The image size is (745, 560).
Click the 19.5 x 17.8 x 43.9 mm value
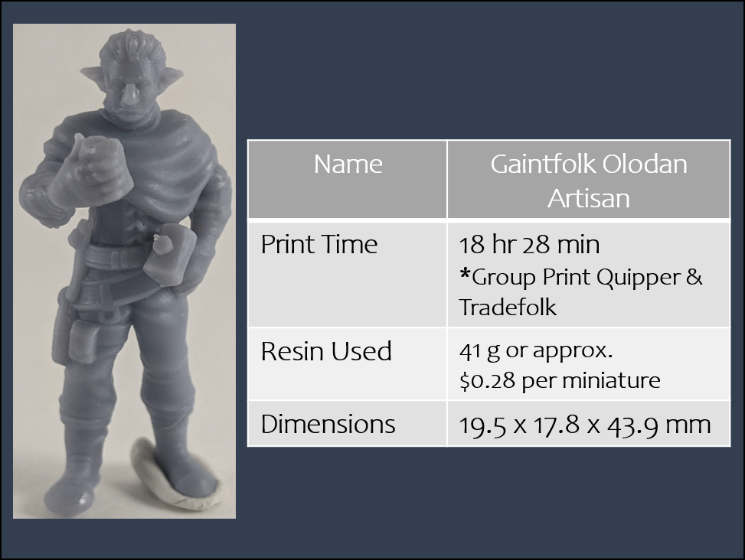click(585, 425)
